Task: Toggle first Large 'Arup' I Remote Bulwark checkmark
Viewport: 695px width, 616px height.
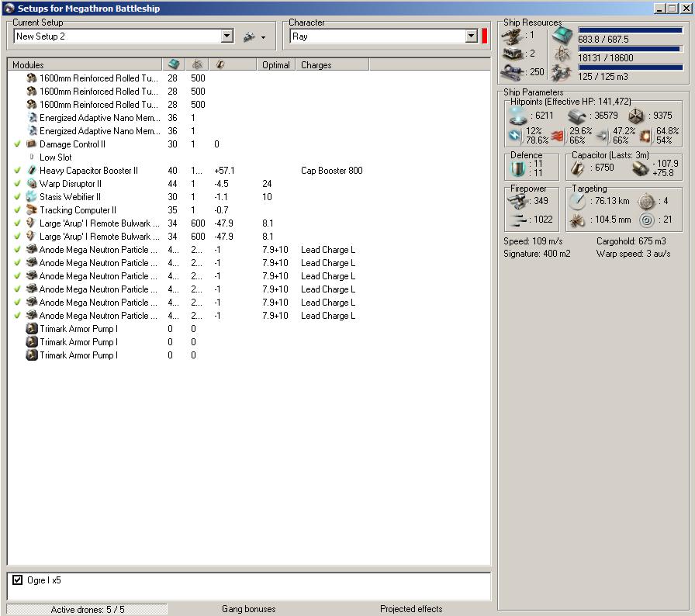Action: (x=17, y=223)
